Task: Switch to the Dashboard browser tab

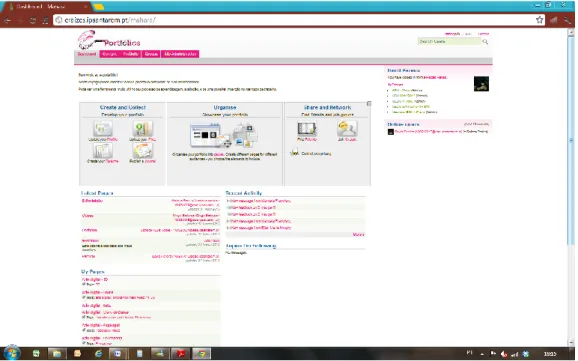Action: pyautogui.click(x=48, y=7)
